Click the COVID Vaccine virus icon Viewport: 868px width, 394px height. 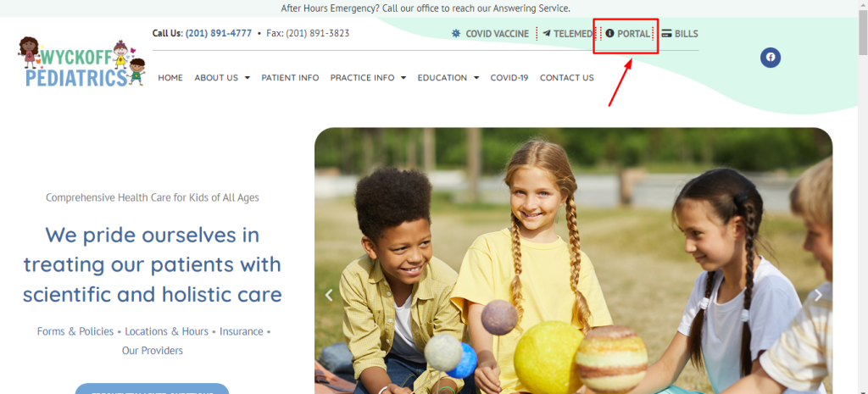(456, 33)
